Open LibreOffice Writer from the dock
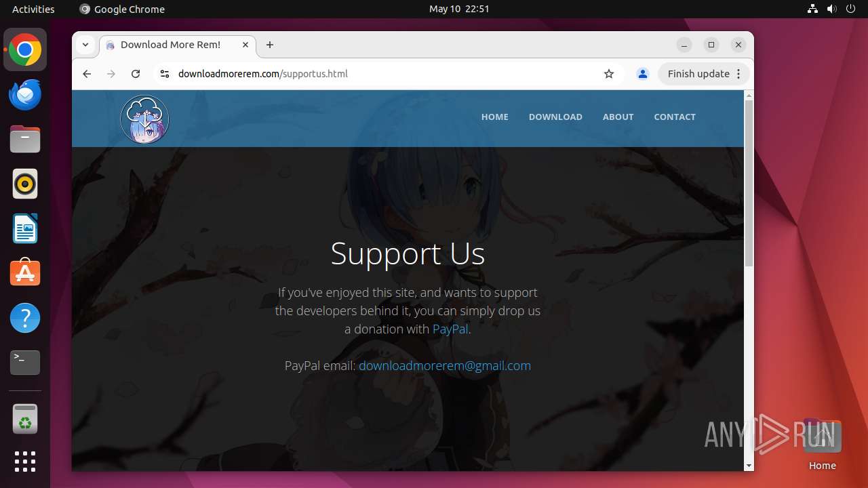The width and height of the screenshot is (868, 488). [x=25, y=228]
